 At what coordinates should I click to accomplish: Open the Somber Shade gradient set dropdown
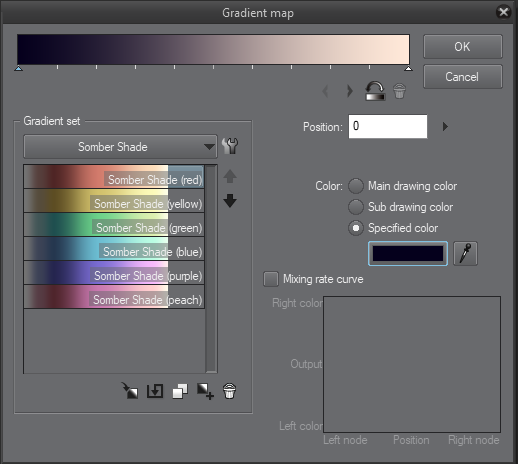pos(120,147)
